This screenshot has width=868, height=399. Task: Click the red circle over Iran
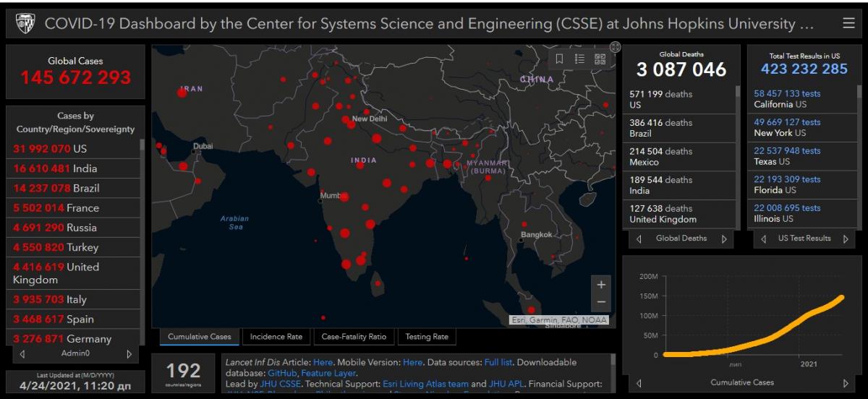182,92
